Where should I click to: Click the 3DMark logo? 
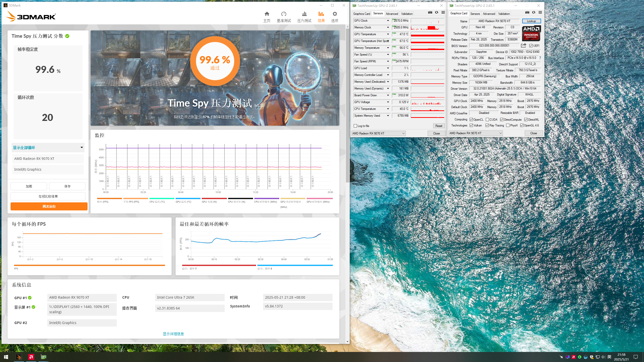(x=31, y=16)
